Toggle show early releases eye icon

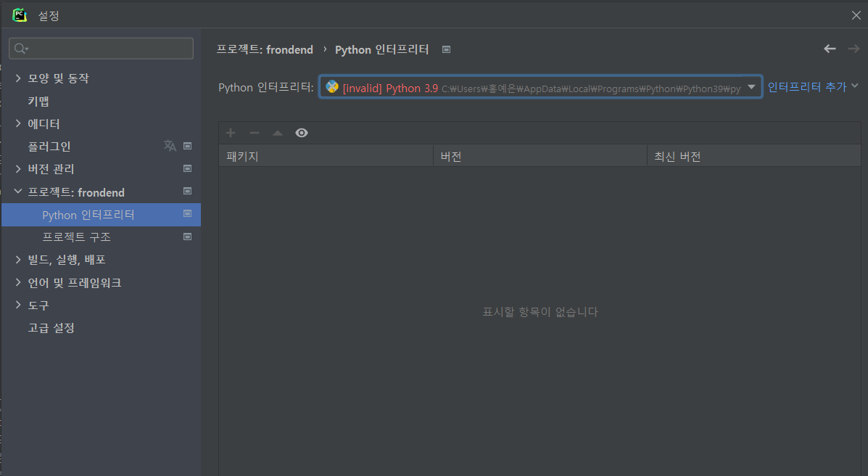302,133
